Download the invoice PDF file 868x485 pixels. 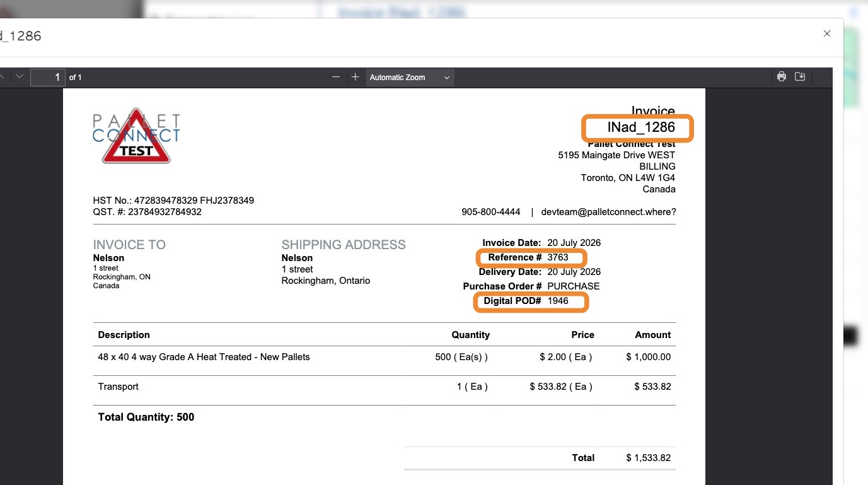coord(800,77)
